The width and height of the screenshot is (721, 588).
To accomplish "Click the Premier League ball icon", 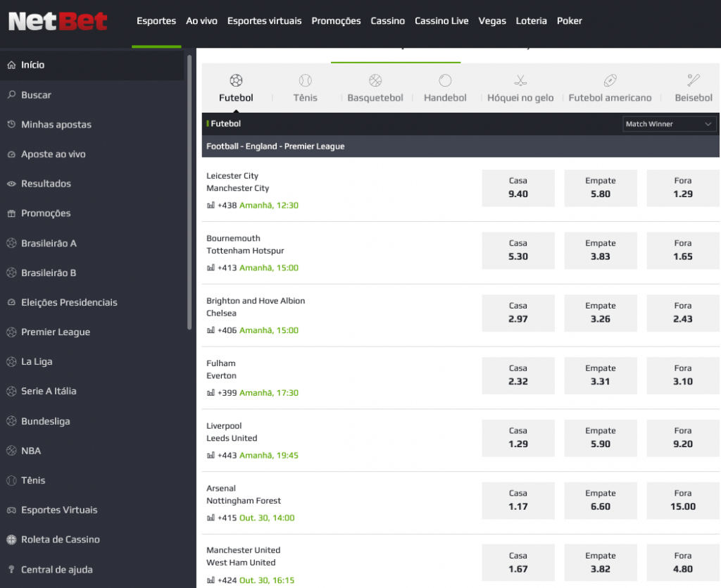I will [x=11, y=332].
